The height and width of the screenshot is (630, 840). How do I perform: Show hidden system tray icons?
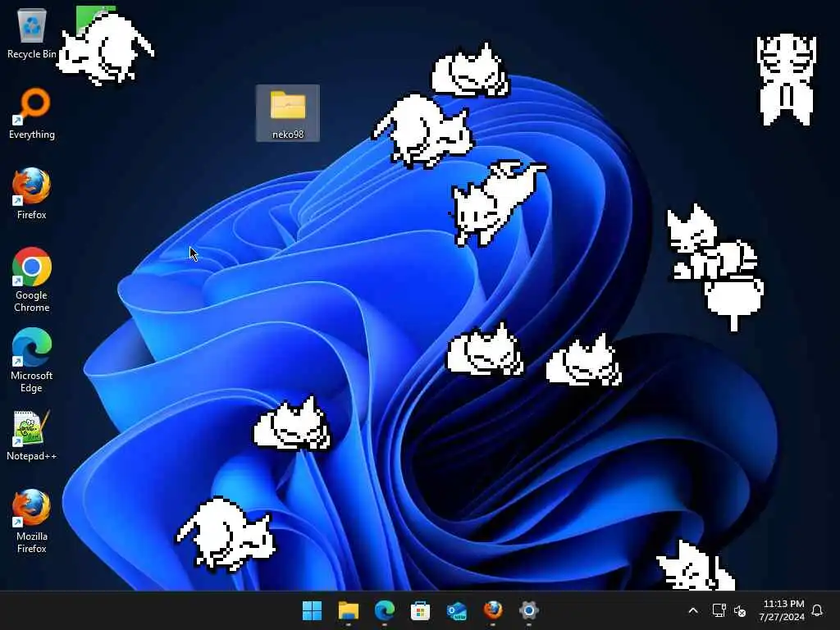point(692,610)
